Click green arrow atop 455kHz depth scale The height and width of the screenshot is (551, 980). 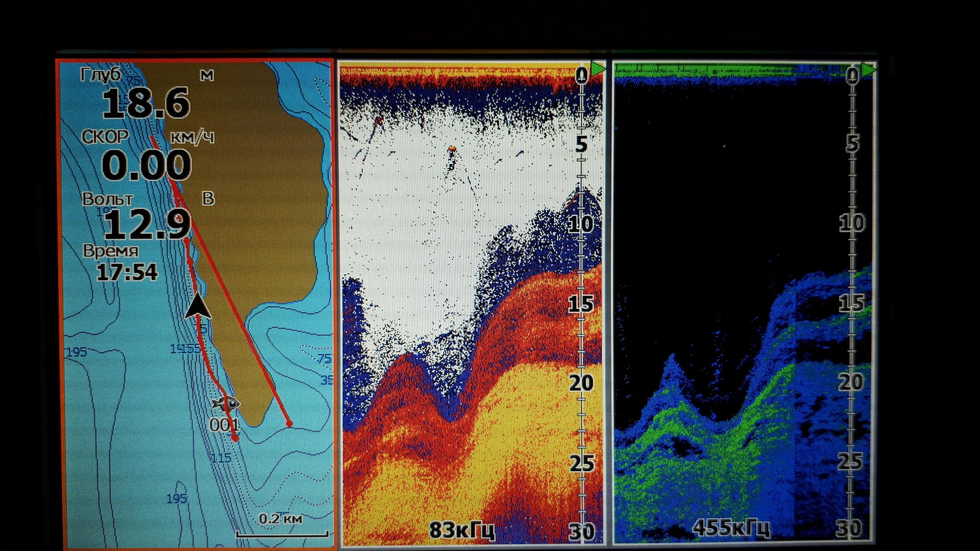click(x=868, y=70)
